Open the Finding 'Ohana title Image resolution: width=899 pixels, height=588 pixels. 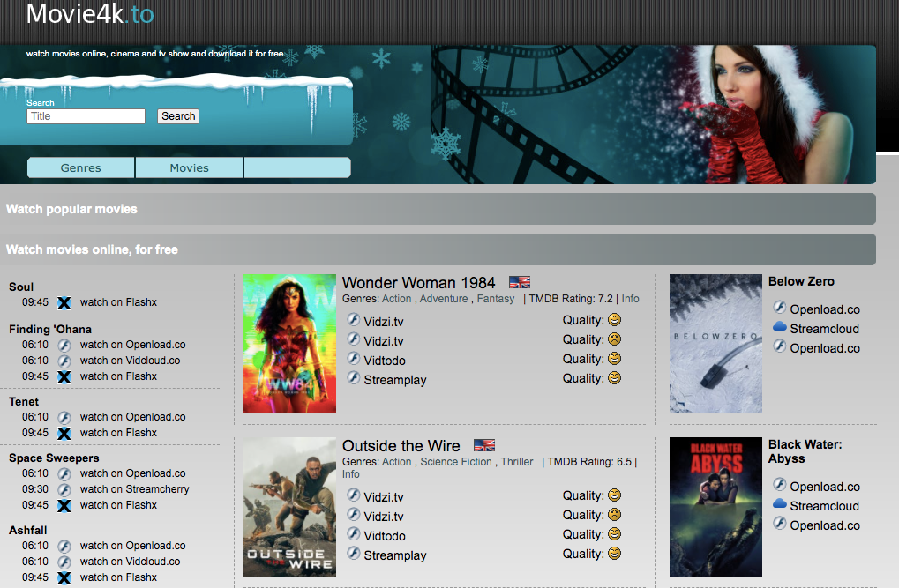50,330
